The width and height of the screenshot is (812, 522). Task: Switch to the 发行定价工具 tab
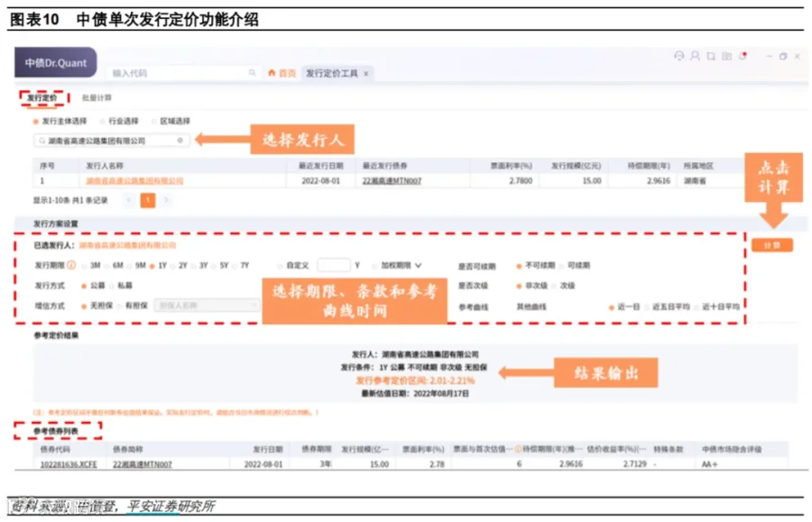point(331,73)
